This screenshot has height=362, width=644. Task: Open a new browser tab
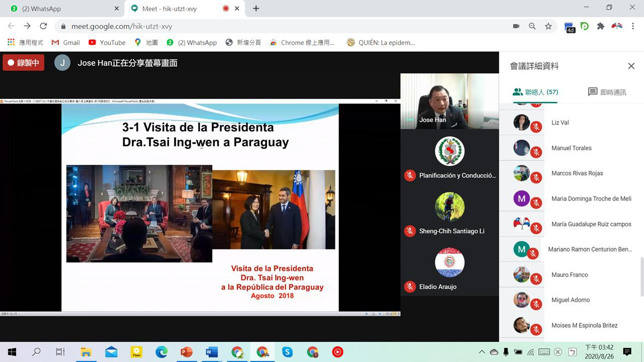(x=256, y=9)
